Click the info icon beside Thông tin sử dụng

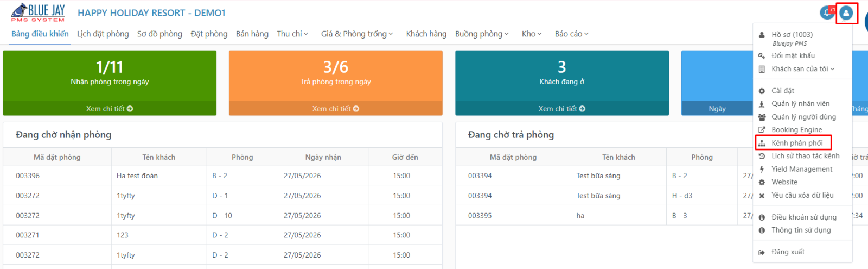[x=762, y=230]
